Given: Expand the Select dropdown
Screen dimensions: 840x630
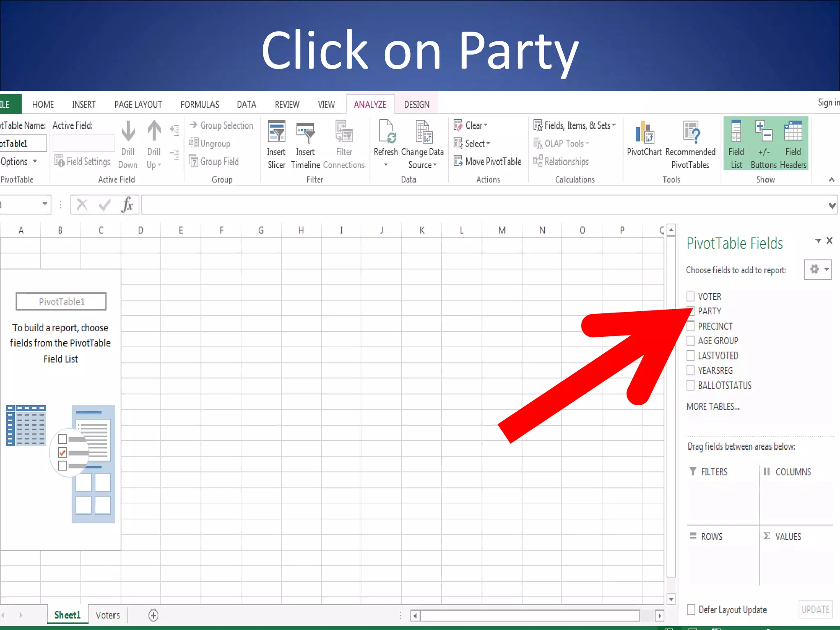Looking at the screenshot, I should (472, 144).
